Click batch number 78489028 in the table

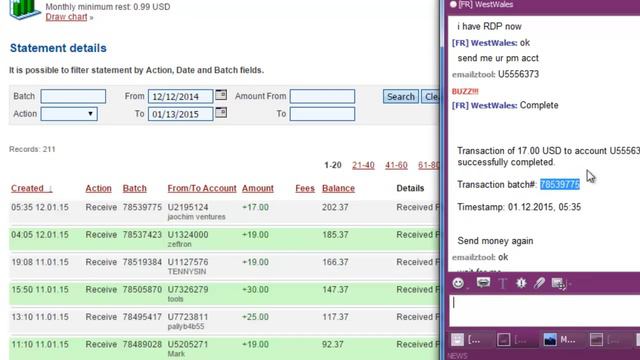click(142, 344)
